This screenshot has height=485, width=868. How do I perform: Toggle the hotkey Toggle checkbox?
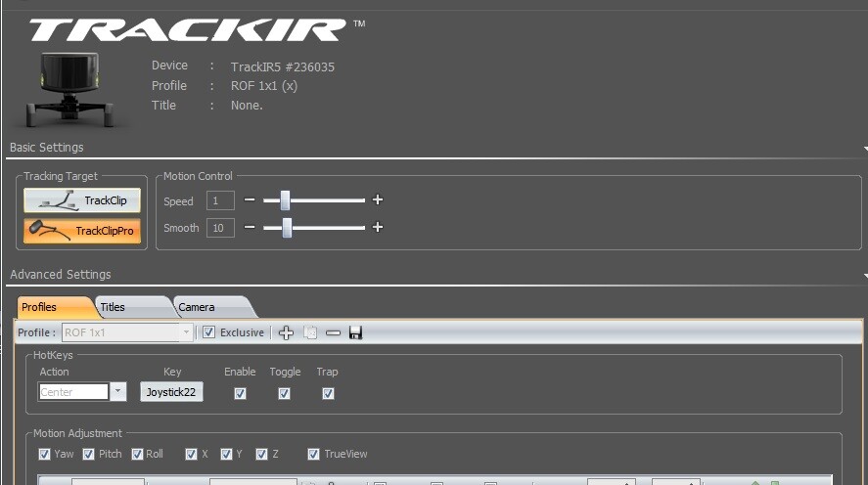(x=284, y=393)
